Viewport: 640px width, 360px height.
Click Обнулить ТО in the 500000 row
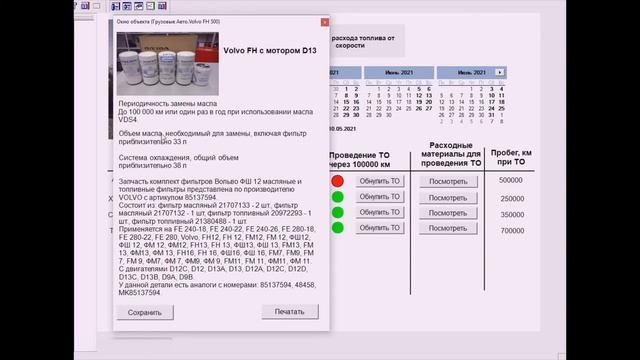click(x=380, y=181)
